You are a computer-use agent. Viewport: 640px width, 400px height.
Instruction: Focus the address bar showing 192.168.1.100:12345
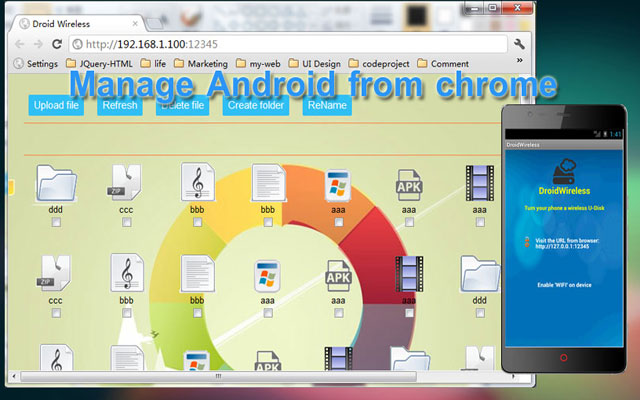point(288,44)
